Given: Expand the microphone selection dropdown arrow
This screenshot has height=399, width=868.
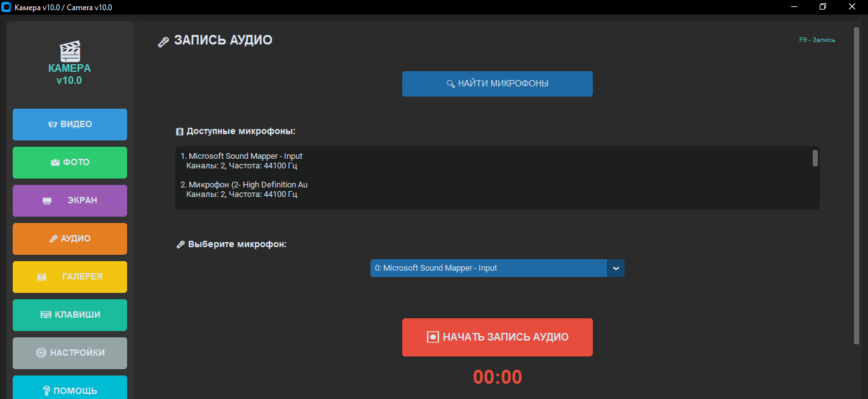Looking at the screenshot, I should click(x=615, y=268).
